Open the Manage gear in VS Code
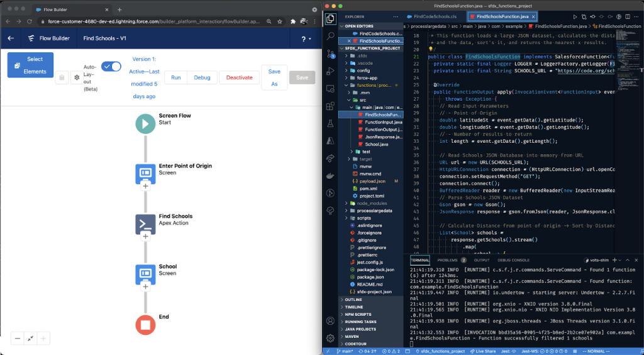The height and width of the screenshot is (355, 644). point(330,338)
